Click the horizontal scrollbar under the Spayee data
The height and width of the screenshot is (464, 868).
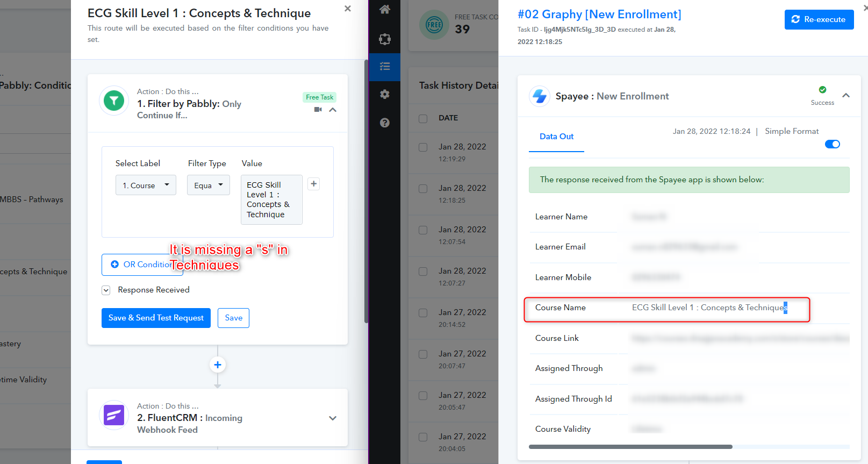pyautogui.click(x=630, y=447)
